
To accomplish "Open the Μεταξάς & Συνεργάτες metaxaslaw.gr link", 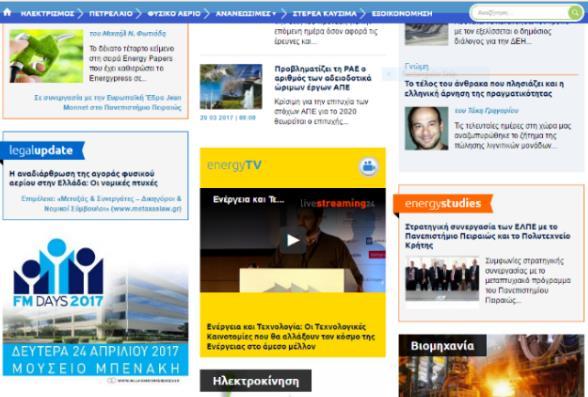I will click(x=101, y=204).
